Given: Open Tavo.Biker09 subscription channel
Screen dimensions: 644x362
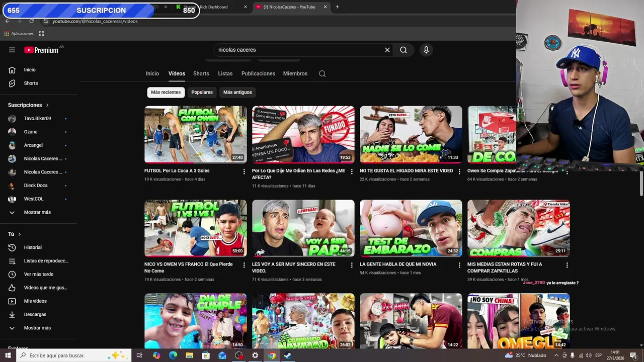Looking at the screenshot, I should pyautogui.click(x=39, y=119).
